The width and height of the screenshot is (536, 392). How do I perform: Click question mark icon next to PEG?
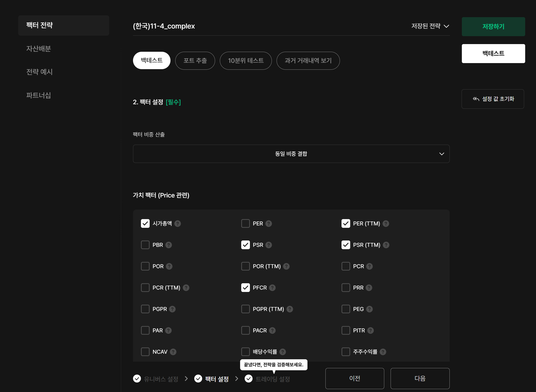(369, 309)
